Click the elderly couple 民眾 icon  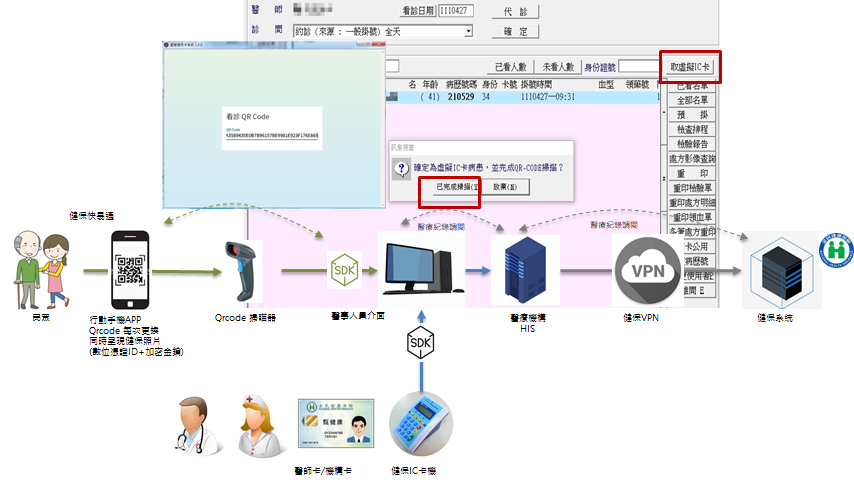point(41,270)
